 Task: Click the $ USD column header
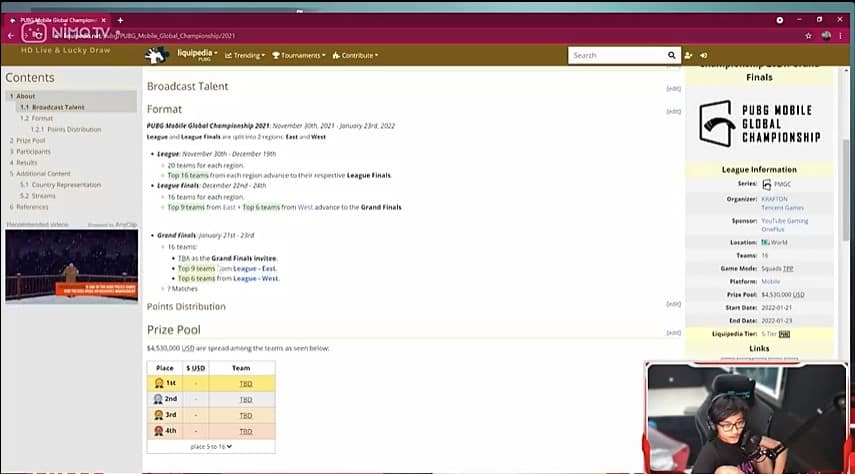coord(196,368)
